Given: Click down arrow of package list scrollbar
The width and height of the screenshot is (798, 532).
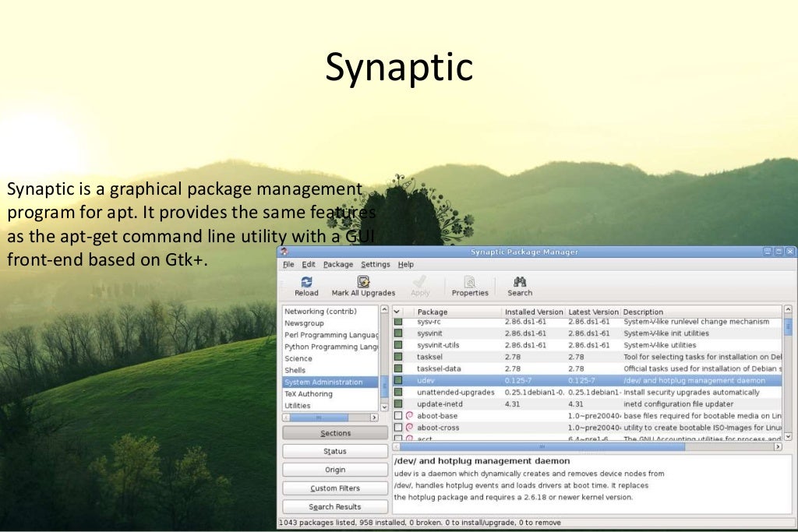Looking at the screenshot, I should click(x=788, y=436).
